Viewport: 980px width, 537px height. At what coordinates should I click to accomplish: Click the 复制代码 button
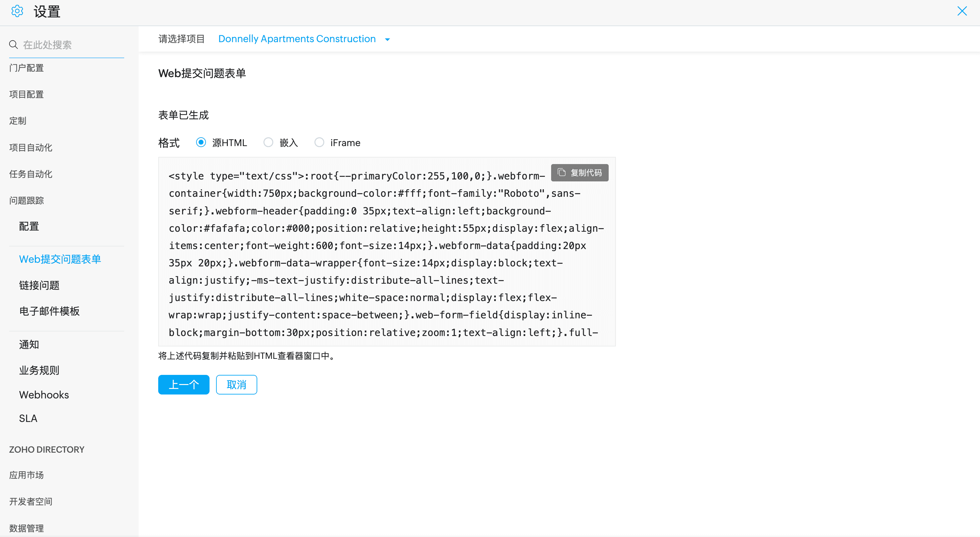(579, 173)
